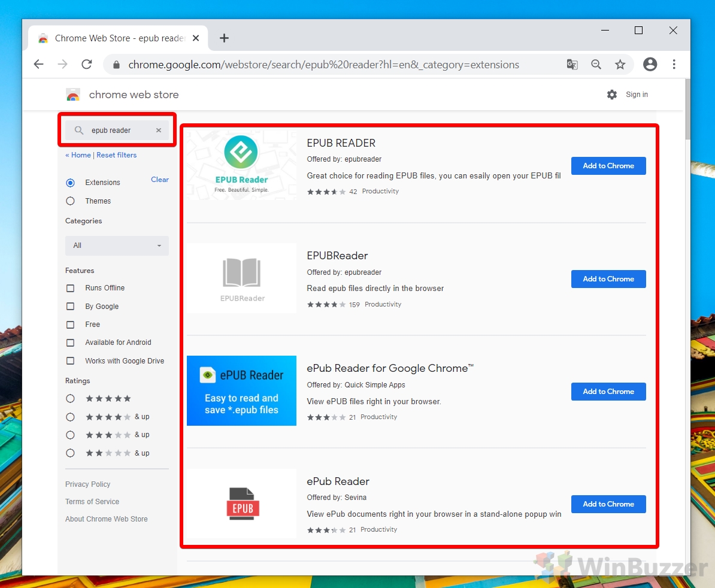Open the red EPUB file icon thumbnail

[241, 504]
